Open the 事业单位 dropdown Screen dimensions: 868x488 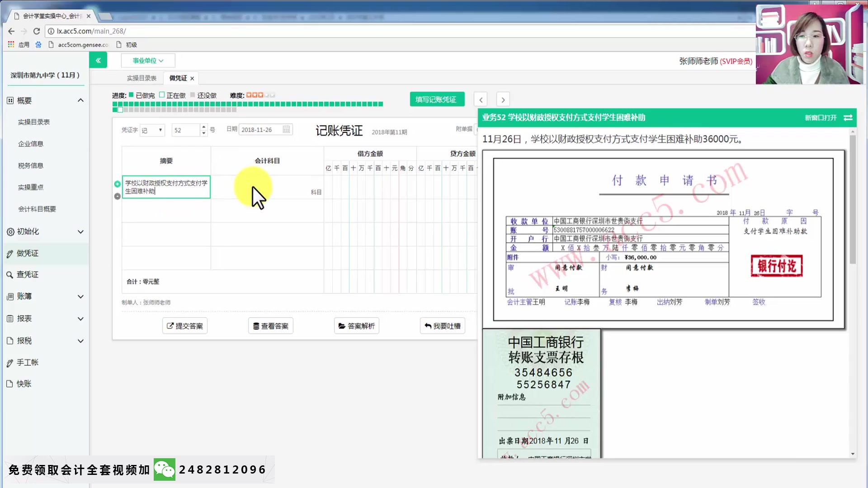[x=148, y=60]
